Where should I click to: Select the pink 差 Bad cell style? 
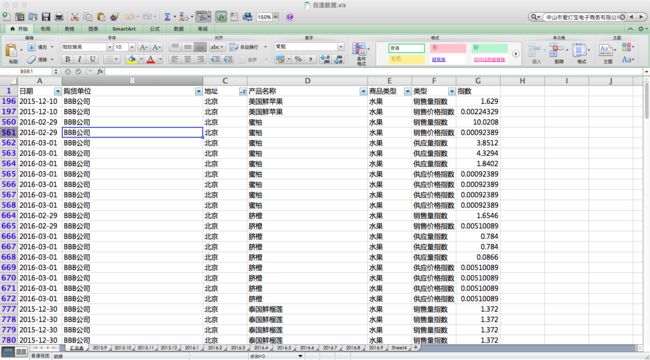pyautogui.click(x=448, y=48)
